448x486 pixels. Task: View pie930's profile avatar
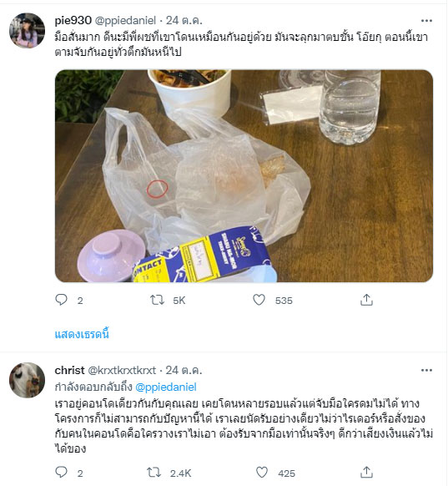(x=27, y=30)
